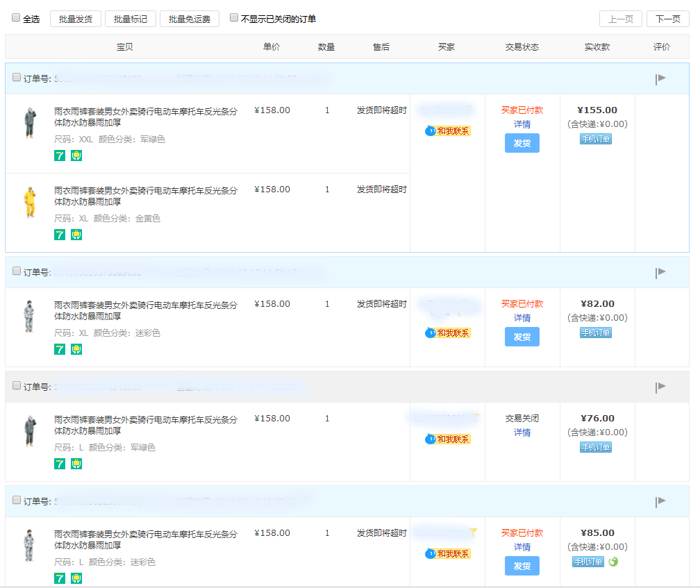Click the "7" icon under the golden-yellow raincoat item
The image size is (700, 588).
click(59, 235)
